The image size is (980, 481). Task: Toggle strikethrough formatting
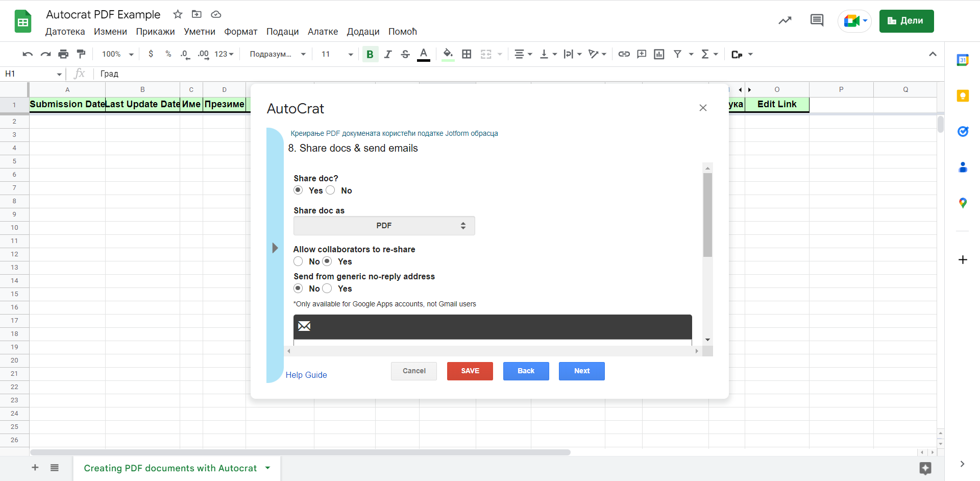(405, 54)
